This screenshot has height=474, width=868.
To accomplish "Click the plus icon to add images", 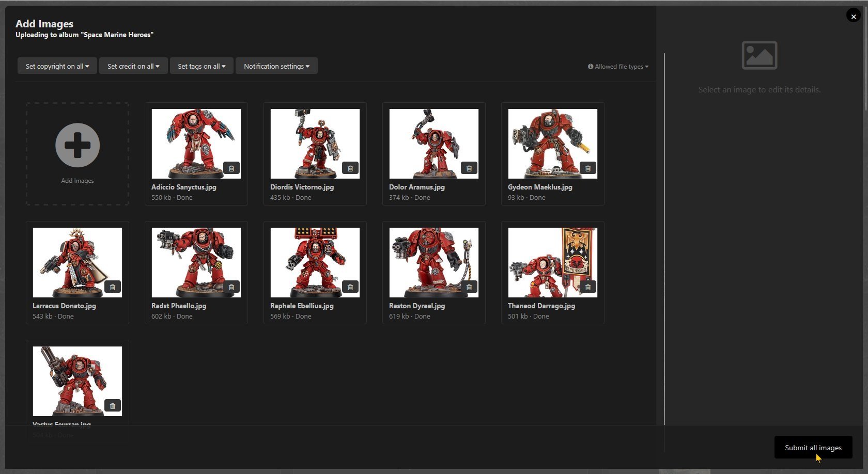I will click(78, 145).
